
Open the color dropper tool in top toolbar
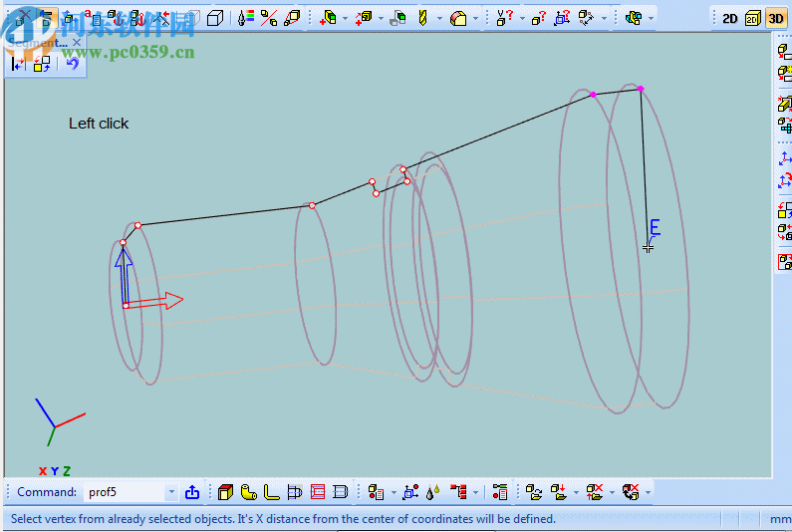point(245,19)
